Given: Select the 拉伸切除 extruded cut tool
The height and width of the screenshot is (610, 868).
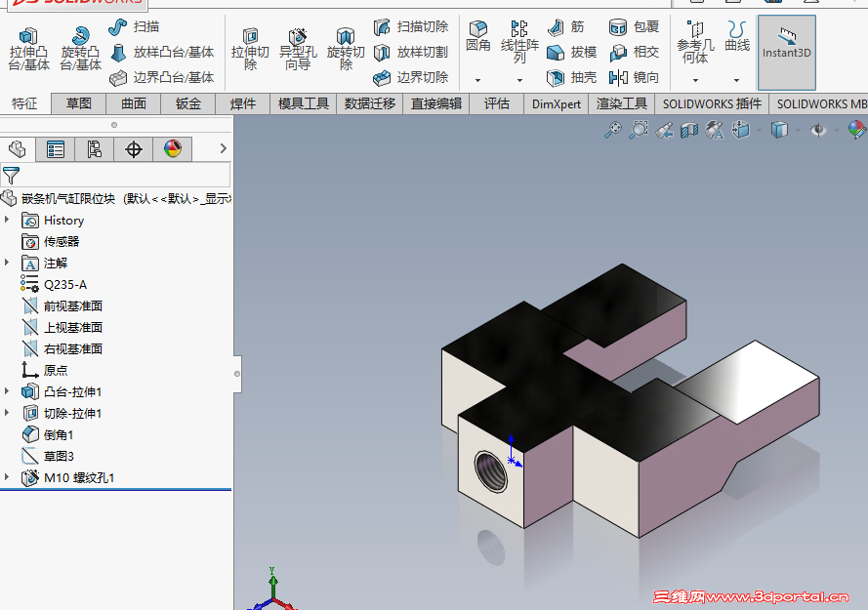Looking at the screenshot, I should coord(250,49).
